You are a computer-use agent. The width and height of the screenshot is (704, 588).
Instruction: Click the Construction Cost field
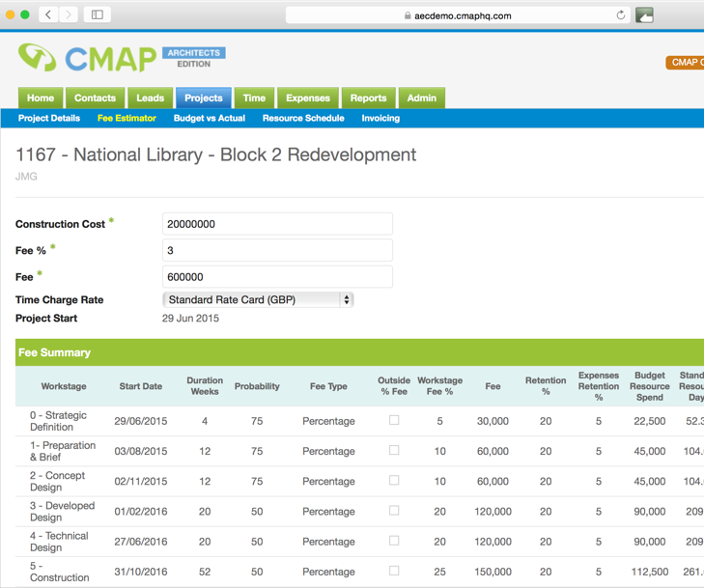(277, 224)
